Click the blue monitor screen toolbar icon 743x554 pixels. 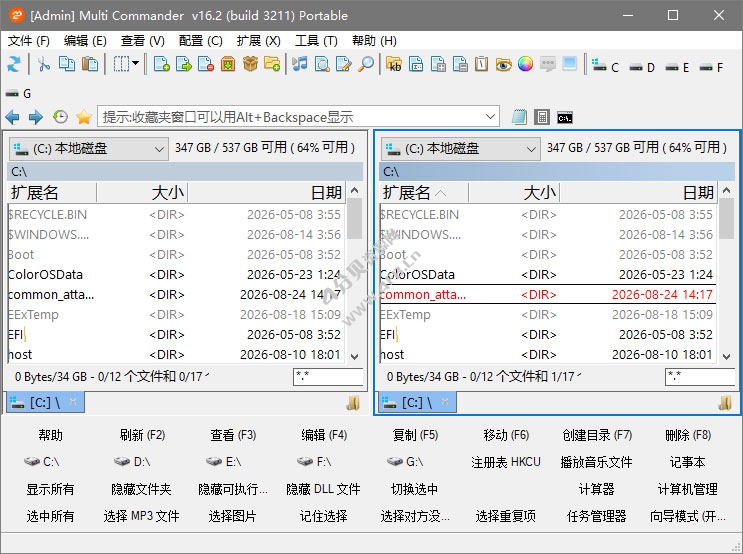(570, 64)
